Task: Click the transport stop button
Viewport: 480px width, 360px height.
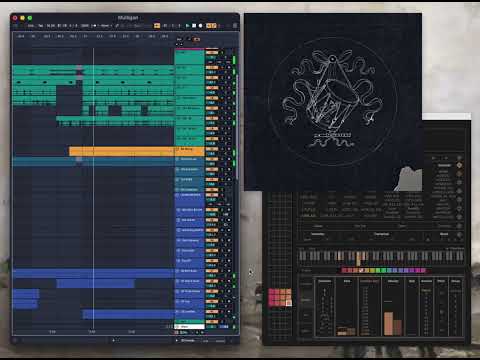Action: tap(194, 25)
